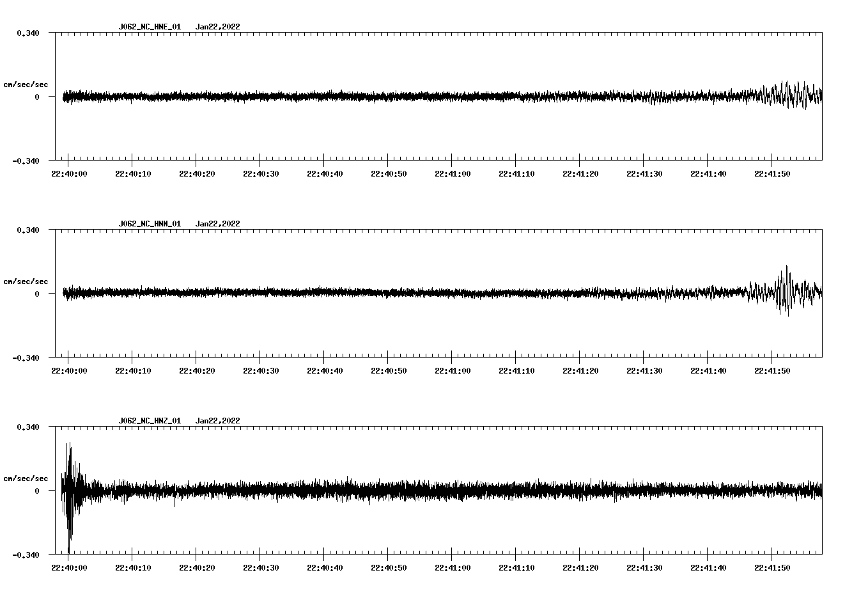This screenshot has height=591, width=868.
Task: Click the J062_NC_HNE_01 channel title
Action: [150, 27]
